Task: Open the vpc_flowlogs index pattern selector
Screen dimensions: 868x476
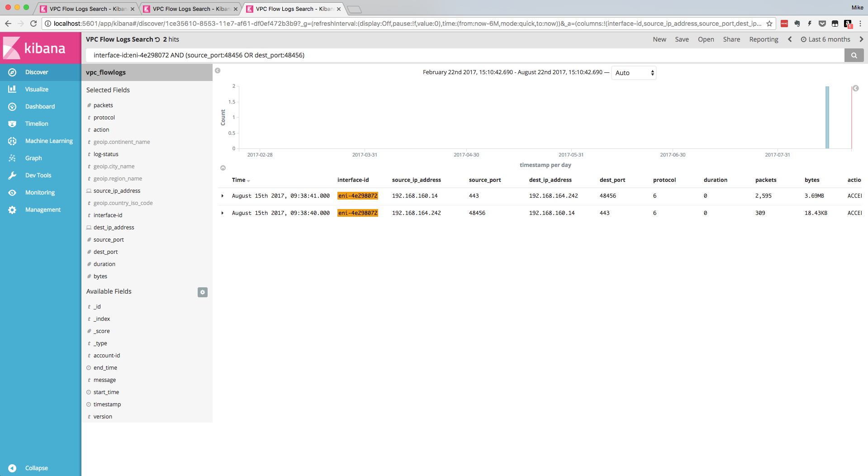Action: (x=147, y=72)
